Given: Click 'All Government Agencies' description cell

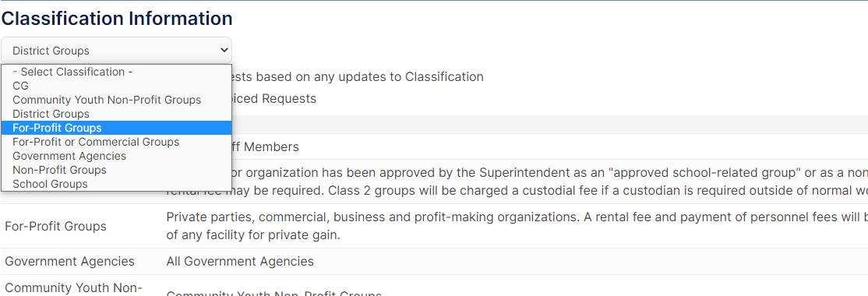Looking at the screenshot, I should click(240, 261).
